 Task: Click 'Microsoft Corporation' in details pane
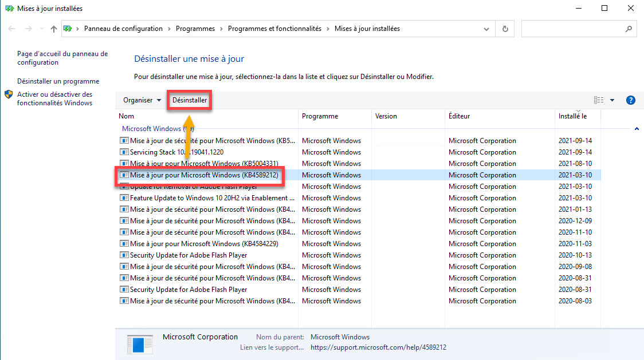point(200,337)
